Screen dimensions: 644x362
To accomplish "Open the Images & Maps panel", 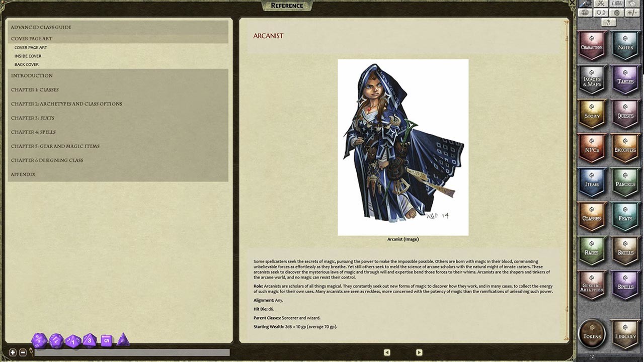I will point(592,79).
